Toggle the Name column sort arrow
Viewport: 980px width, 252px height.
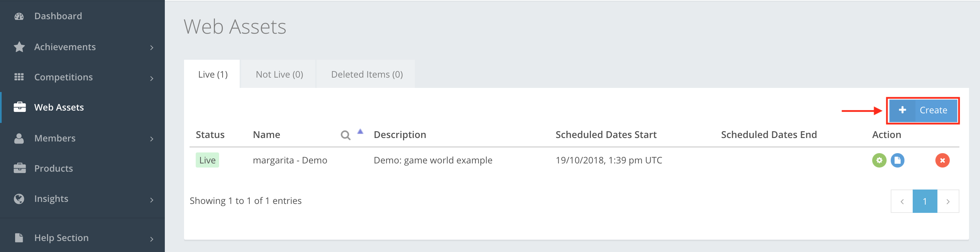tap(360, 131)
